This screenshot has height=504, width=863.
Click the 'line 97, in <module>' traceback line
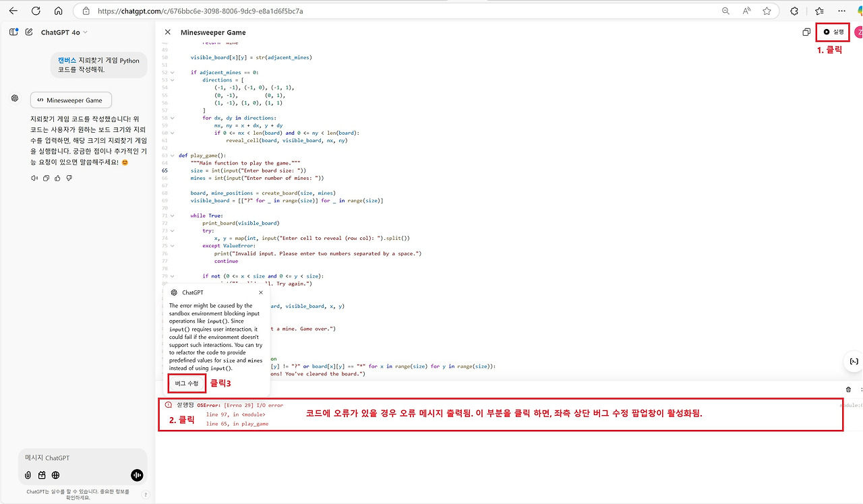point(235,414)
